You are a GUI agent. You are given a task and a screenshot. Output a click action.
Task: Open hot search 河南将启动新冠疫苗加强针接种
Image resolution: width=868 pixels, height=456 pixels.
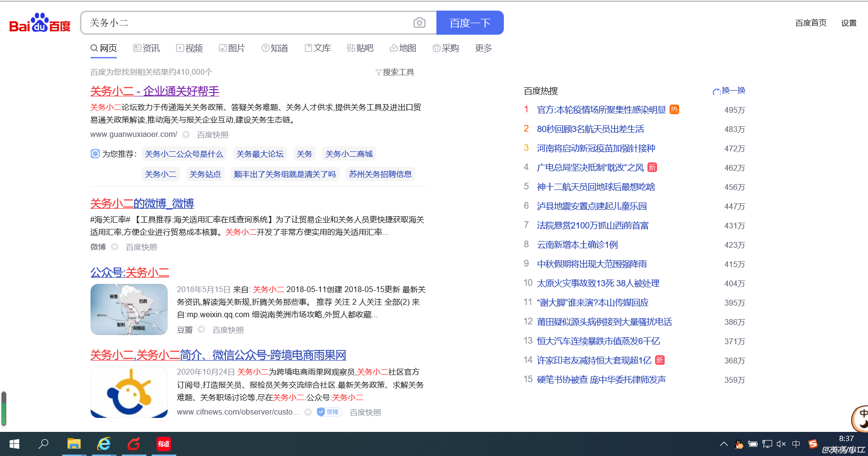coord(596,148)
